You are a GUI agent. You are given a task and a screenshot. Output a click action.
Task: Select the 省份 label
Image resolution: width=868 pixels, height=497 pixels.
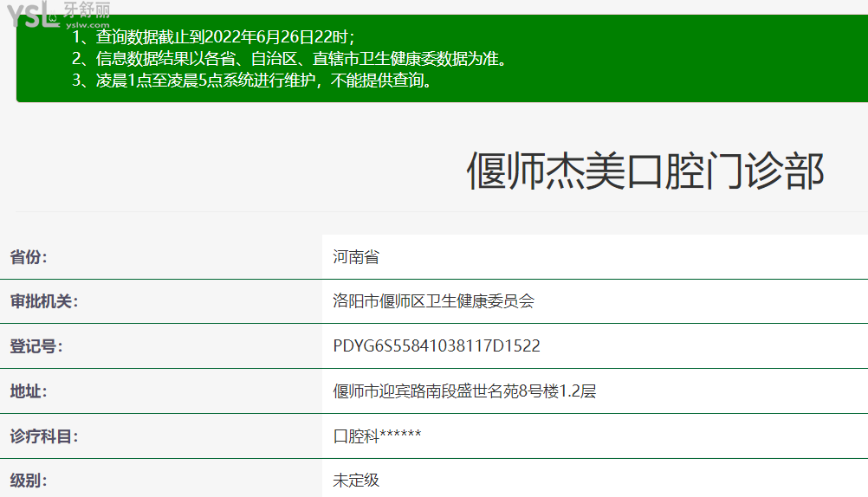[29, 257]
